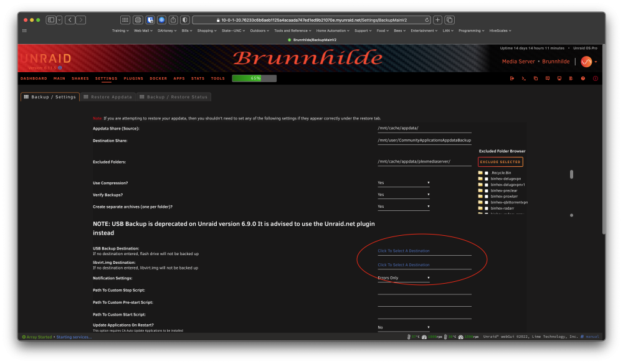Open a new tab with plus icon
623x364 pixels.
(437, 20)
